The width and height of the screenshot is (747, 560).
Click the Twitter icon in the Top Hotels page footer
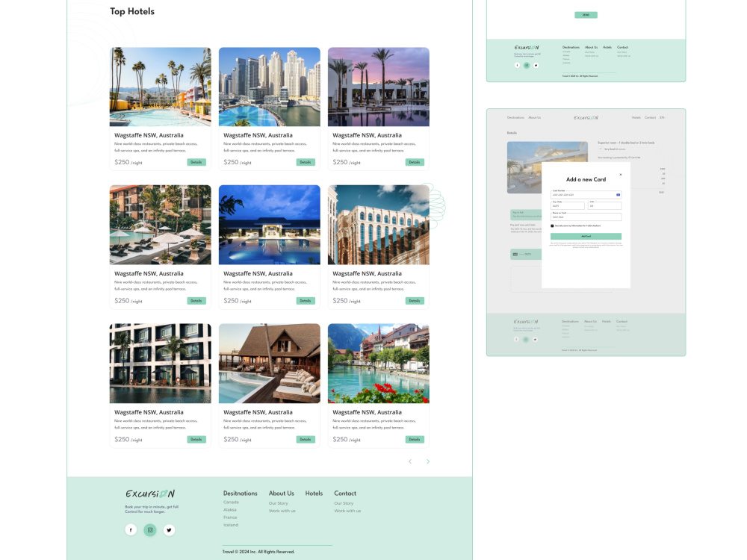click(169, 529)
